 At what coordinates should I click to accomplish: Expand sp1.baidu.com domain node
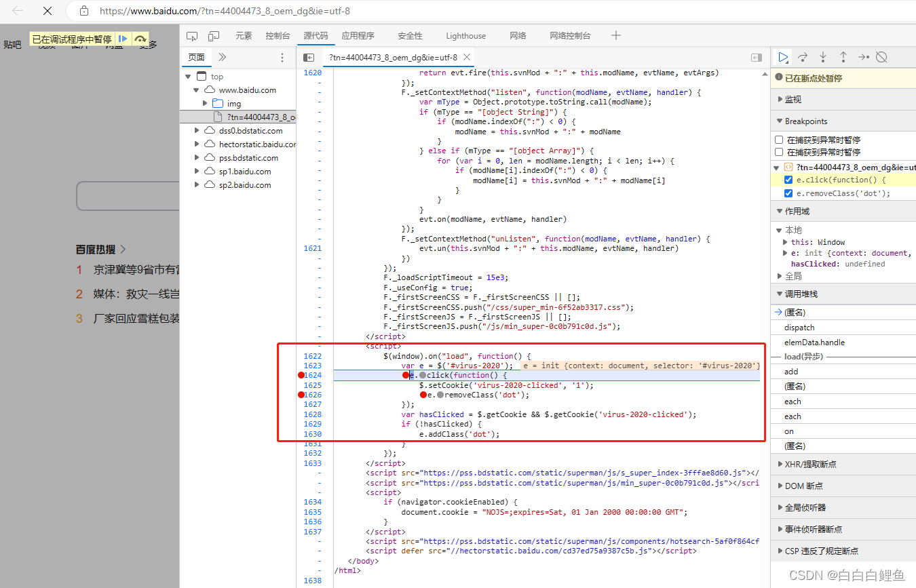[x=197, y=171]
